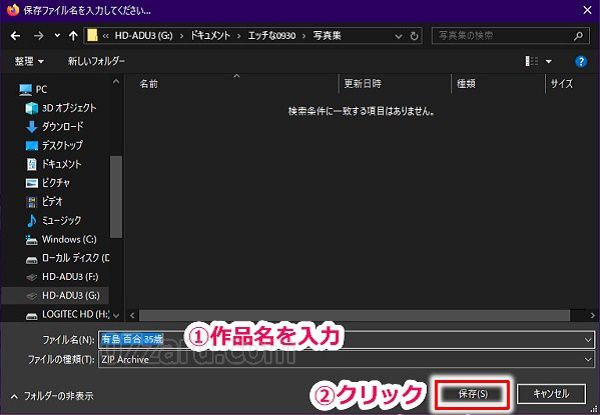Go up one folder level
The image size is (600, 415).
pos(73,36)
